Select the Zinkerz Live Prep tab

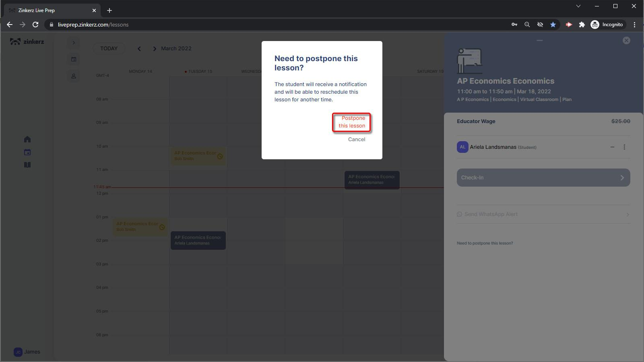52,10
